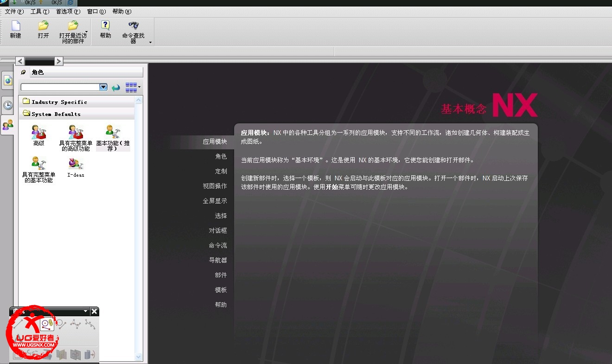Click the intersecting planes icon in curve toolbar

[x=61, y=355]
